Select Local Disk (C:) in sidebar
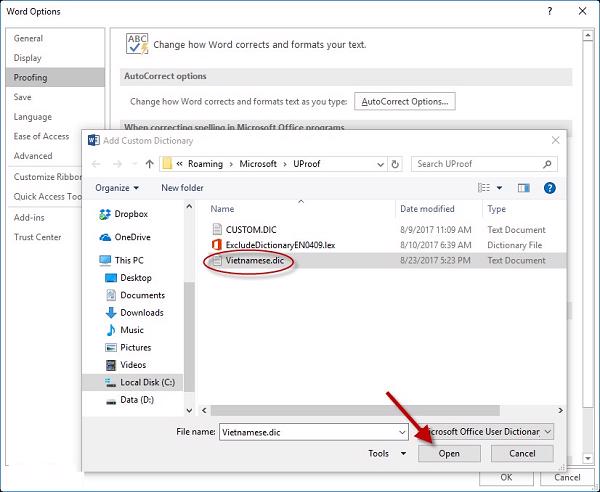600x492 pixels. pos(144,382)
